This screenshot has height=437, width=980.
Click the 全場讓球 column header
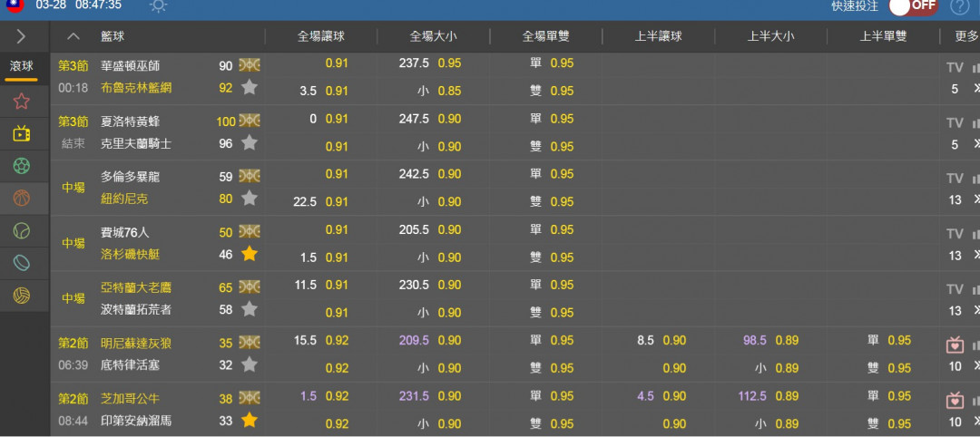(320, 37)
